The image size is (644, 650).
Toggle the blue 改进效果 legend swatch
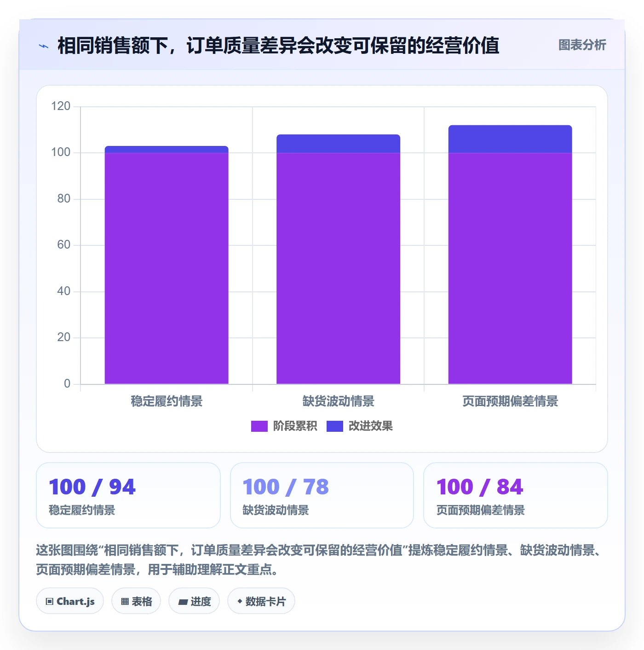pos(335,426)
